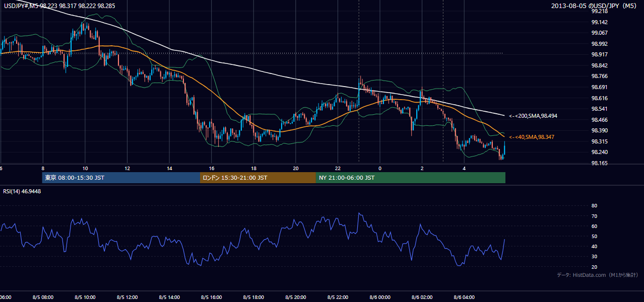Click the 8/6 02:00 date label

[x=422, y=297]
